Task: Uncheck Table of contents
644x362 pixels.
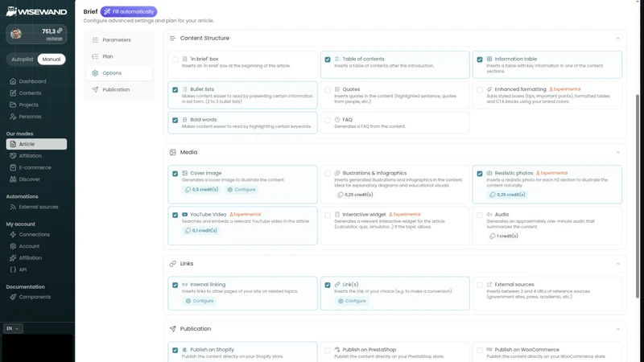Action: pos(328,60)
